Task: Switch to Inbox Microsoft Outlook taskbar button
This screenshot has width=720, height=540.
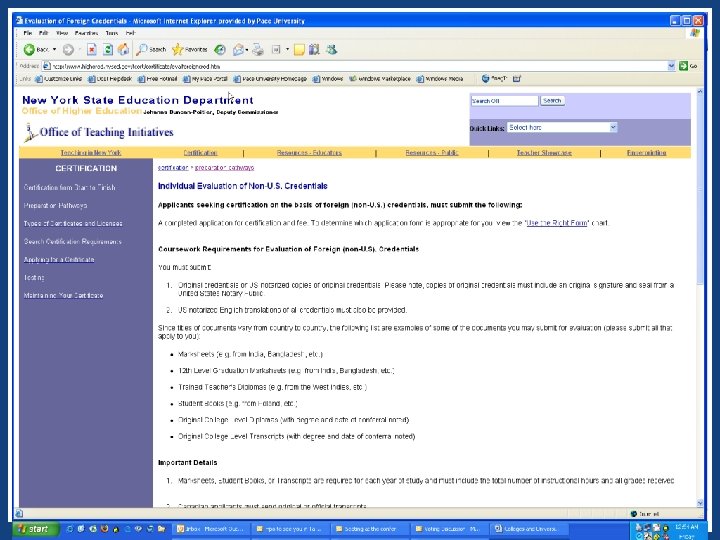Action: tap(212, 529)
